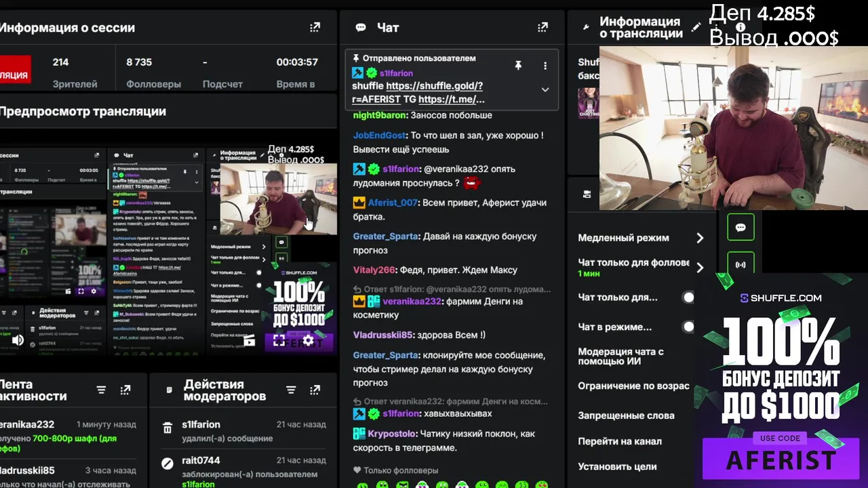
Task: Click username Aferist_007 in chat
Action: (x=393, y=203)
